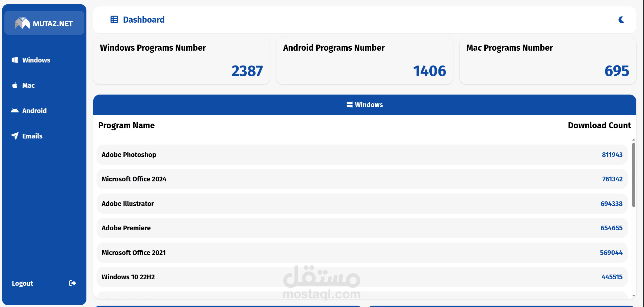Click the Program Name column header
Screen dimensions: 644x307
point(127,125)
